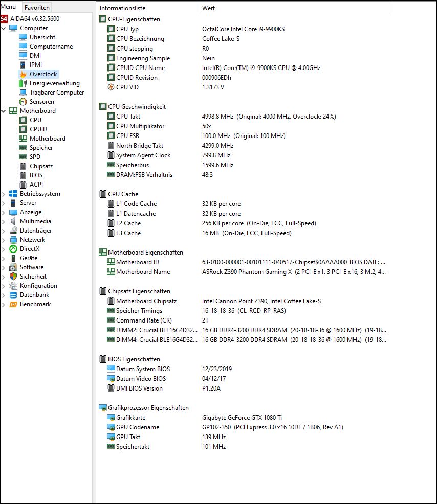Open the Chipsatz tree item
This screenshot has height=504, width=437.
pyautogui.click(x=41, y=166)
